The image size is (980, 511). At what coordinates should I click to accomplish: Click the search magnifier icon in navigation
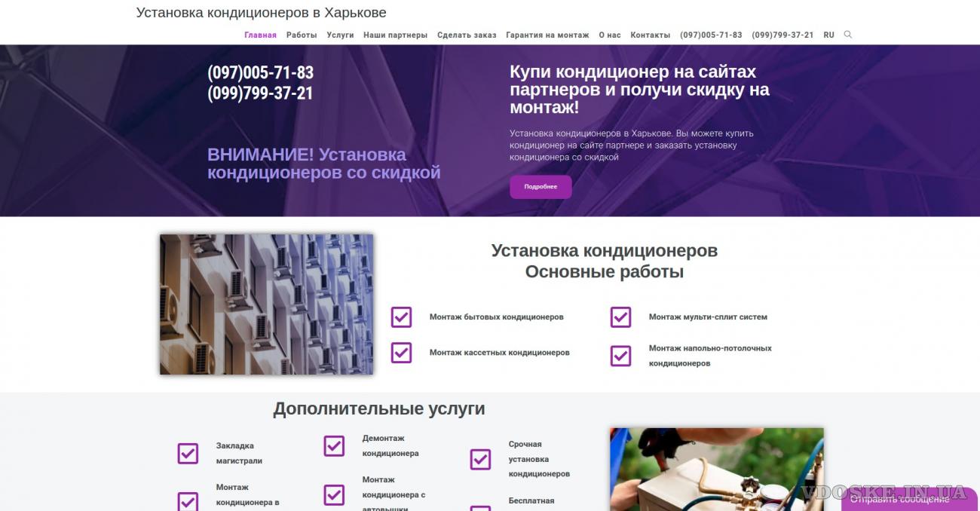(848, 35)
